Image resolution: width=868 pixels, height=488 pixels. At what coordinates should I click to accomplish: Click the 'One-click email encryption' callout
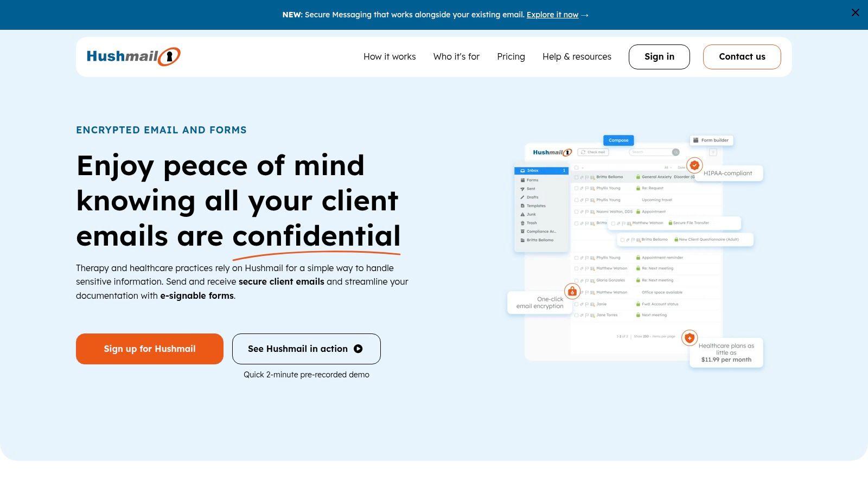540,303
